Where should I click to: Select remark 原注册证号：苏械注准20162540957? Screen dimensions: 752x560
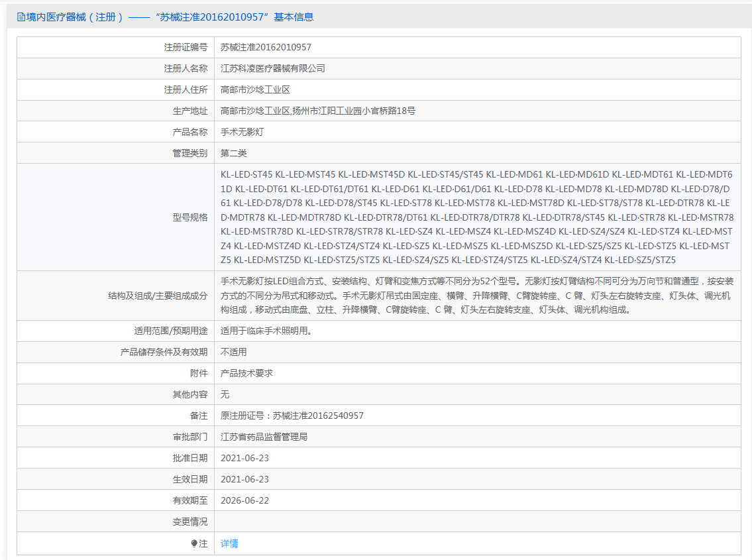point(292,416)
